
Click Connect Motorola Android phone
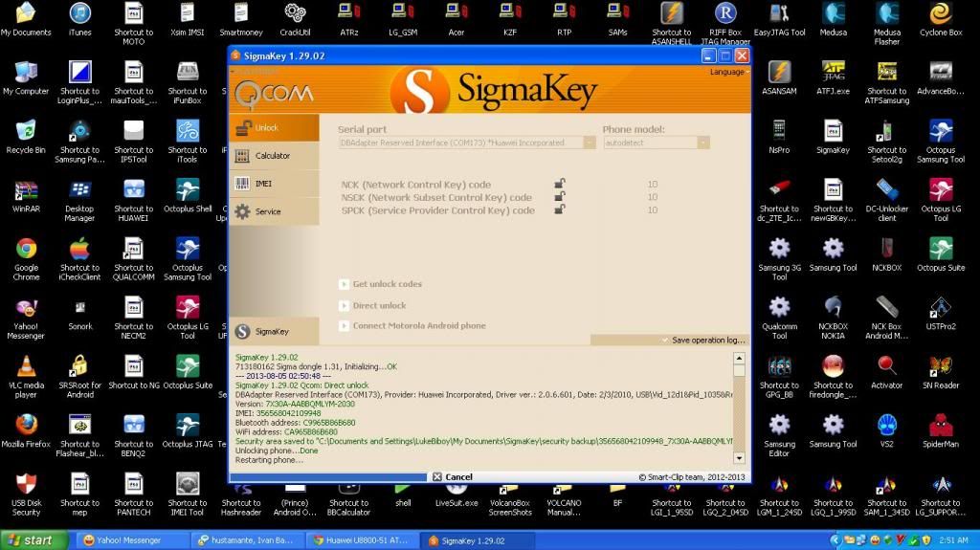click(x=419, y=326)
